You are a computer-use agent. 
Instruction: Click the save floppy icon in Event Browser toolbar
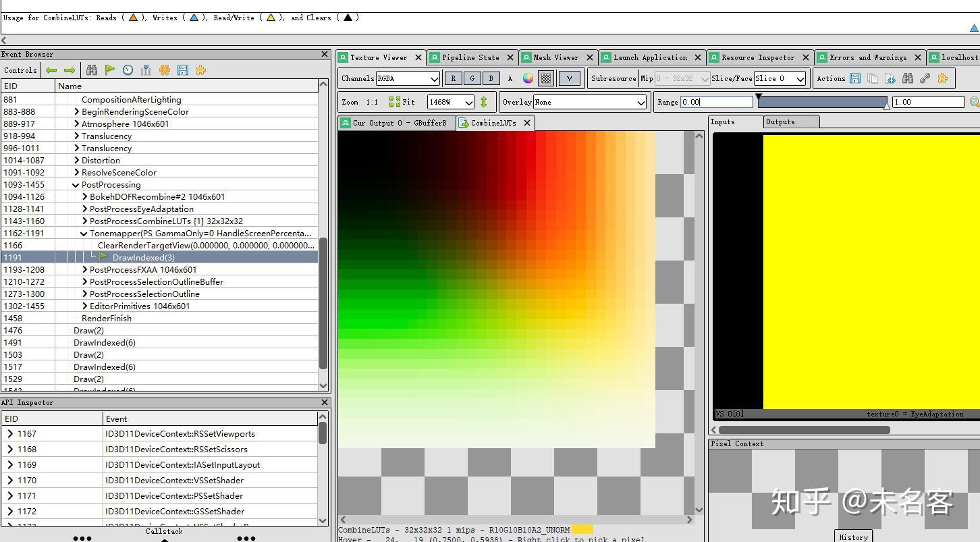(184, 70)
